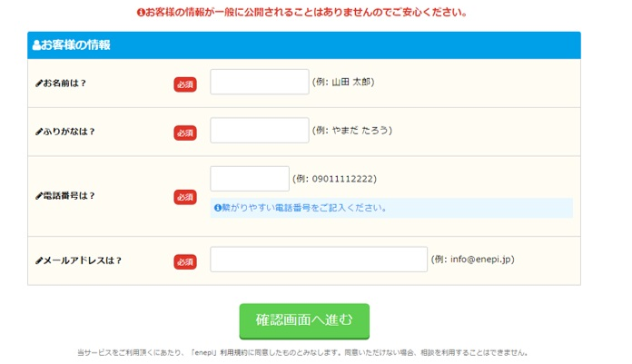Screen dimensions: 632x364
Task: Click the pencil icon beside メールアドレスは？
Action: click(39, 261)
